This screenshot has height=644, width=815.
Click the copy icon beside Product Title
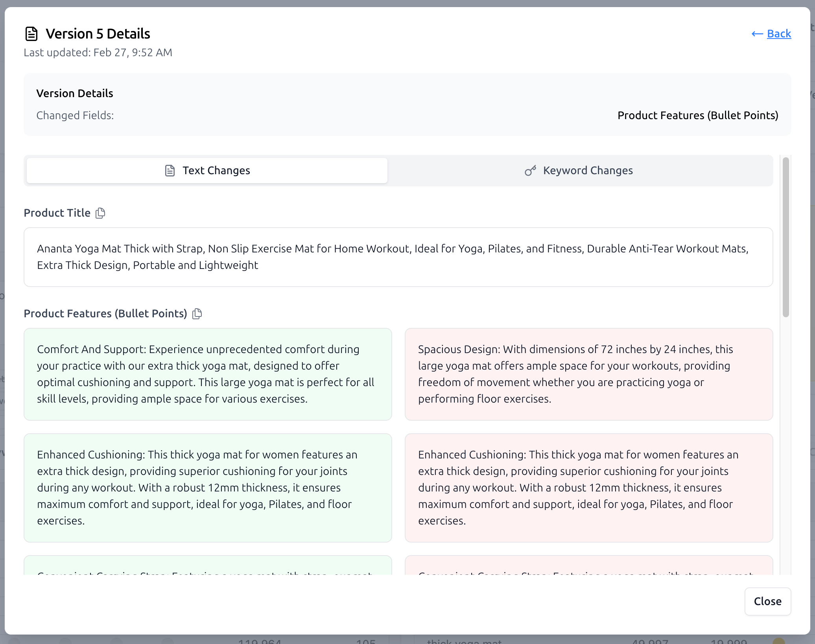click(x=100, y=213)
